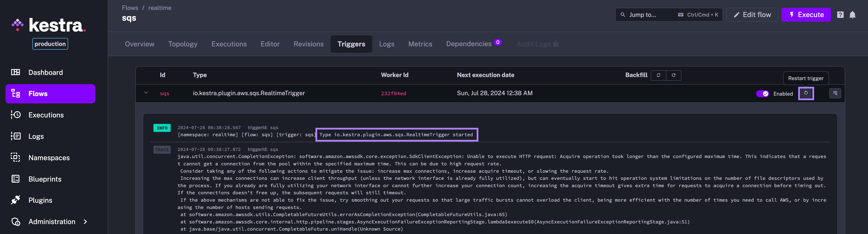
Task: Open trigger logs via search-logs icon
Action: (x=835, y=93)
